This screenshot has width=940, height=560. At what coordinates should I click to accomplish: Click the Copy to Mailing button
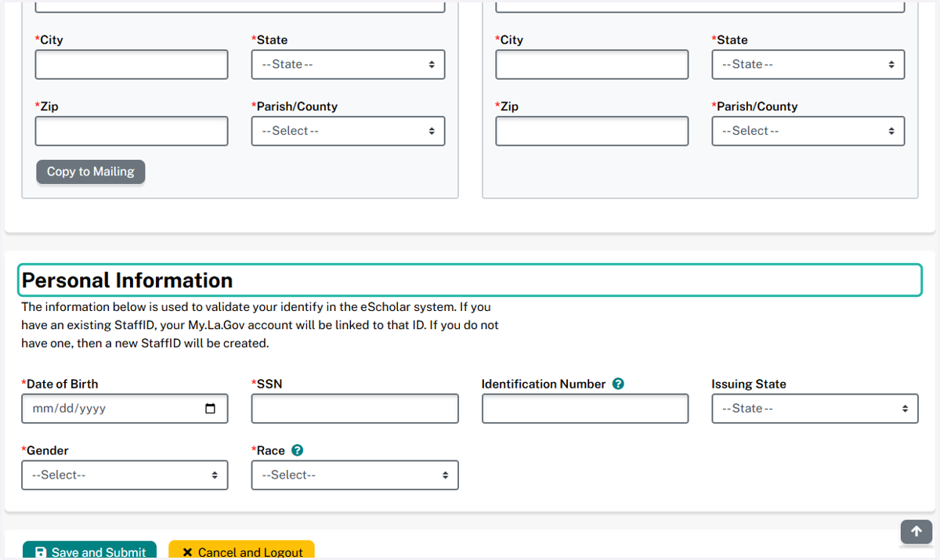click(x=91, y=172)
